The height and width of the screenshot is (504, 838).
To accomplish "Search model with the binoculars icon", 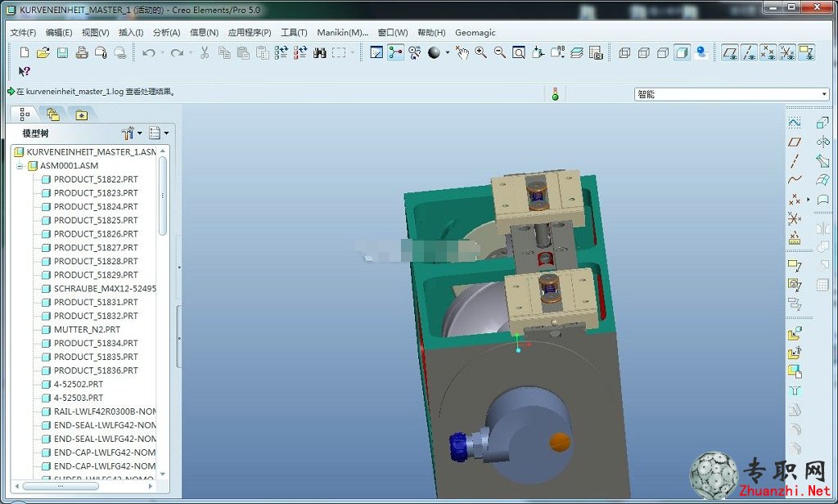I will 320,52.
